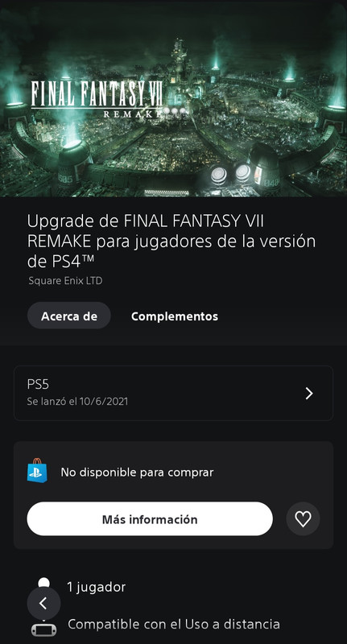Tap Compatible con el Uso a distancia text
Screen dimensions: 347x644
click(174, 625)
